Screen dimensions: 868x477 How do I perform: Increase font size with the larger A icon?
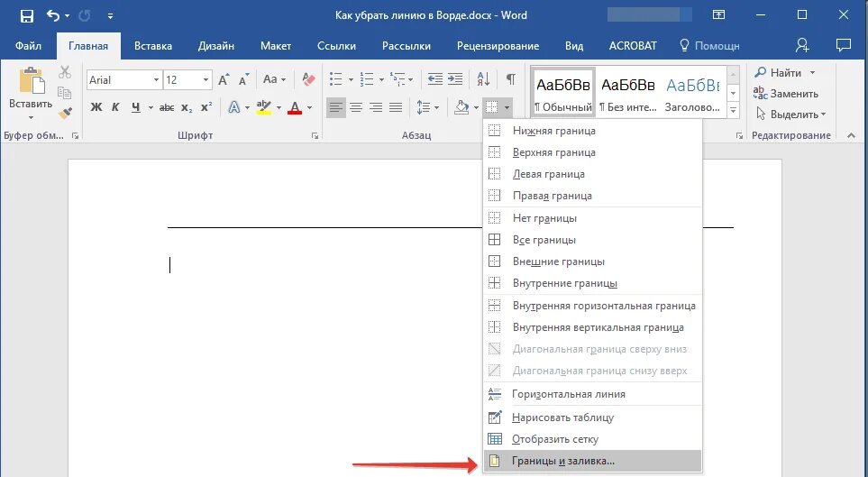pos(224,79)
